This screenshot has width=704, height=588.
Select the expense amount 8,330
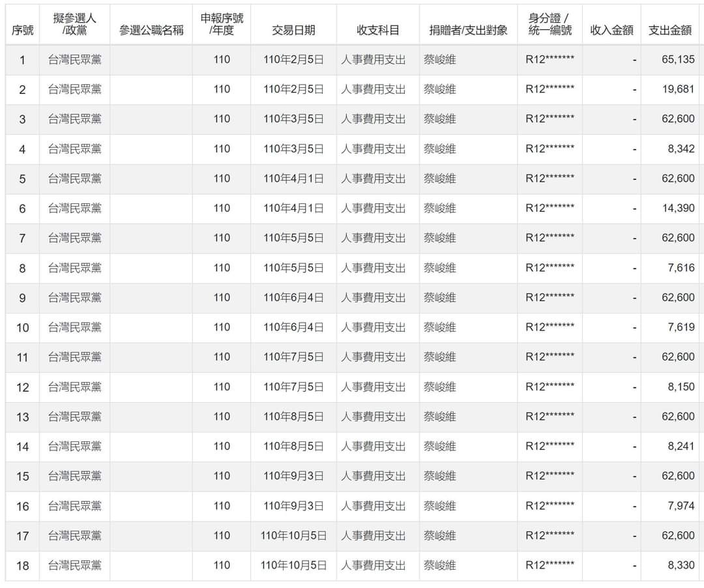click(681, 565)
